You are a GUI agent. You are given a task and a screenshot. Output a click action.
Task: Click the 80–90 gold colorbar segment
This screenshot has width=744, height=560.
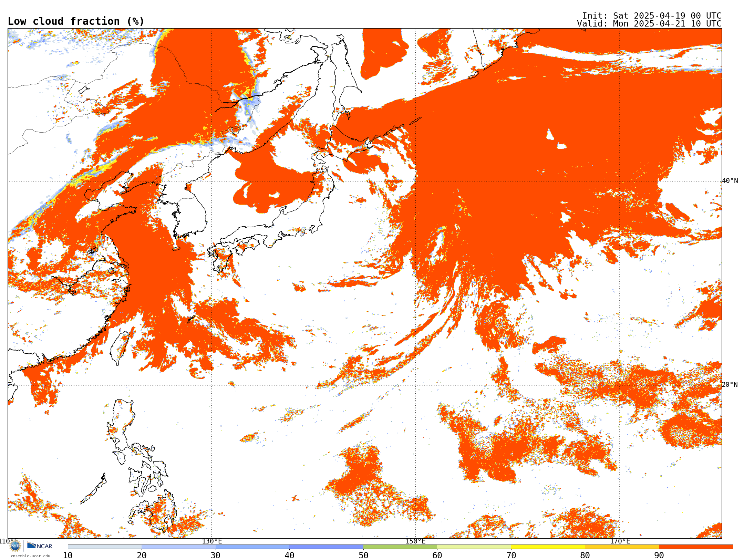pos(622,547)
